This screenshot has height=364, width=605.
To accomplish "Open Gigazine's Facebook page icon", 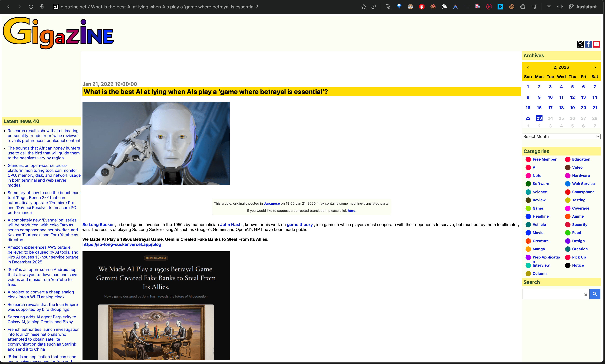I will pyautogui.click(x=588, y=44).
